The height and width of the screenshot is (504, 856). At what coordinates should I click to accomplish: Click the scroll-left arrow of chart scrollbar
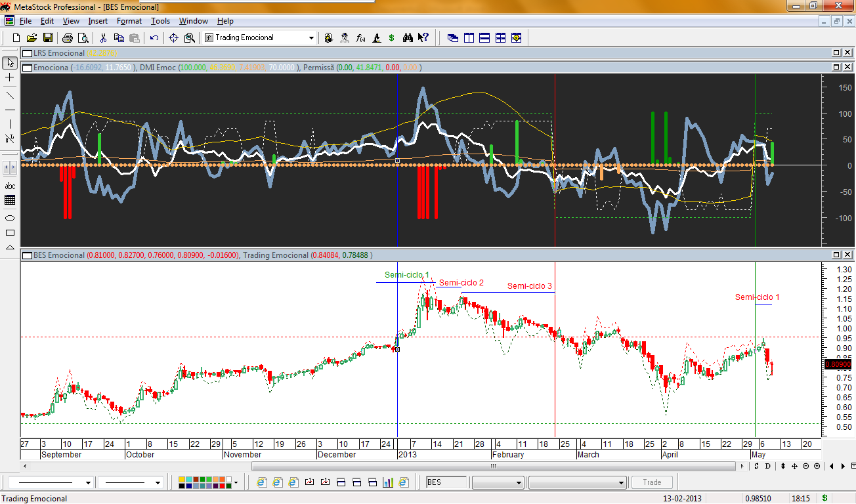coord(24,467)
